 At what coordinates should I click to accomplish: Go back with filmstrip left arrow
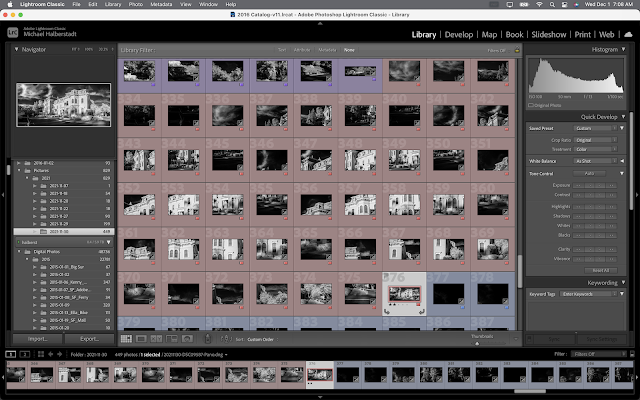point(51,354)
